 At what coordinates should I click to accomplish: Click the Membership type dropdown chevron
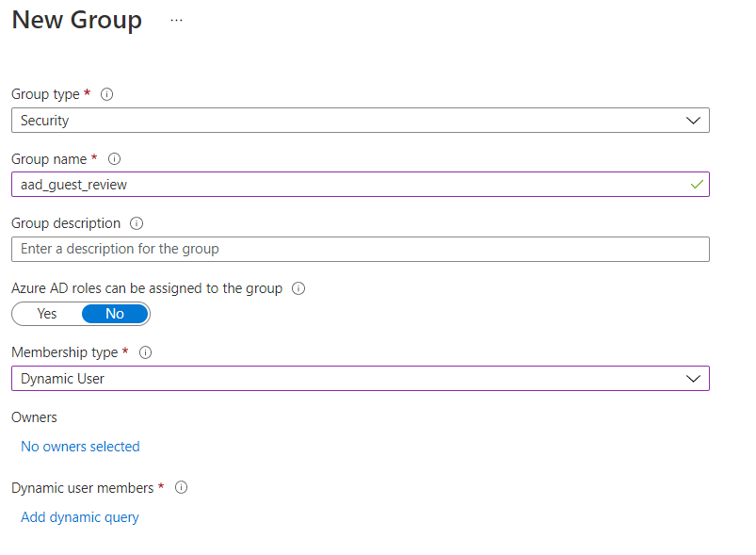(694, 378)
